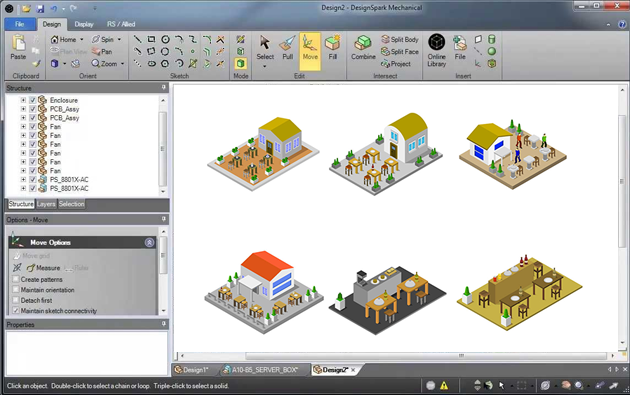Image resolution: width=630 pixels, height=395 pixels.
Task: Open the Combine tool
Action: (x=363, y=48)
